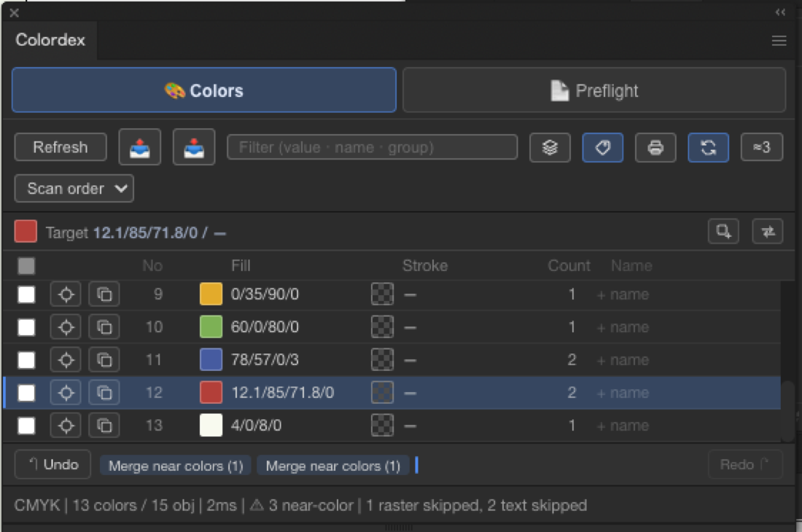Check the checkbox for row 12

(26, 393)
